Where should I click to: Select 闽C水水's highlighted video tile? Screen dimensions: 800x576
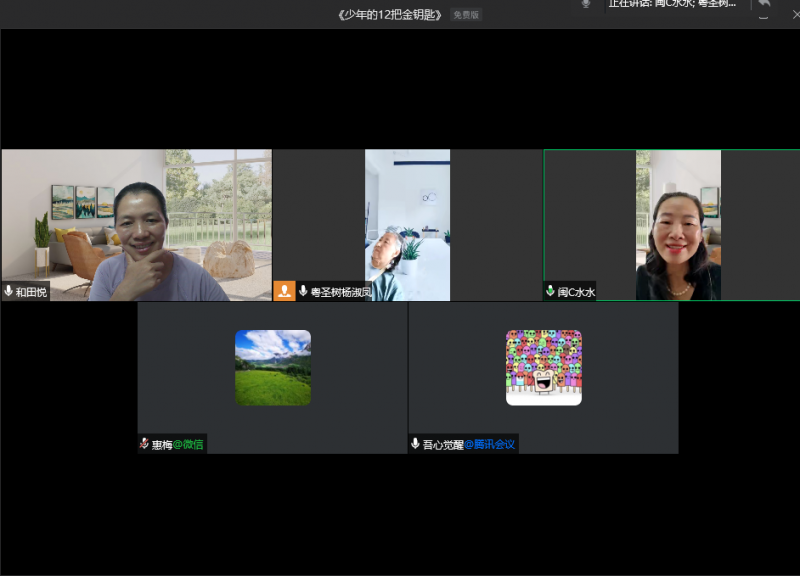click(672, 225)
